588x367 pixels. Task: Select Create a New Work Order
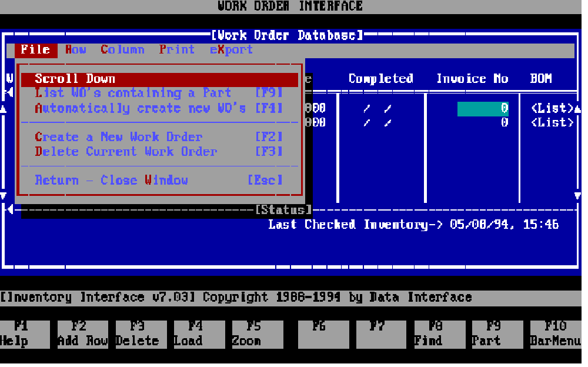159,137
